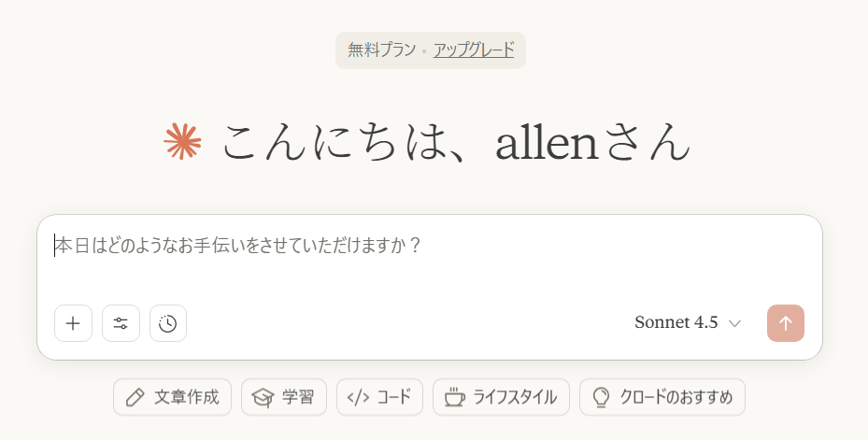Click the graduation cap icon on 学習
This screenshot has height=440, width=868.
pyautogui.click(x=263, y=397)
